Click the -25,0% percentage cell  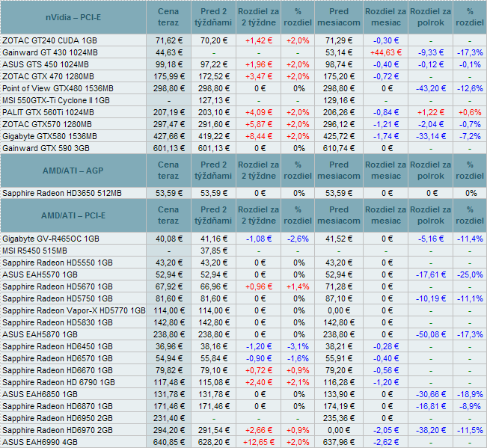470,274
